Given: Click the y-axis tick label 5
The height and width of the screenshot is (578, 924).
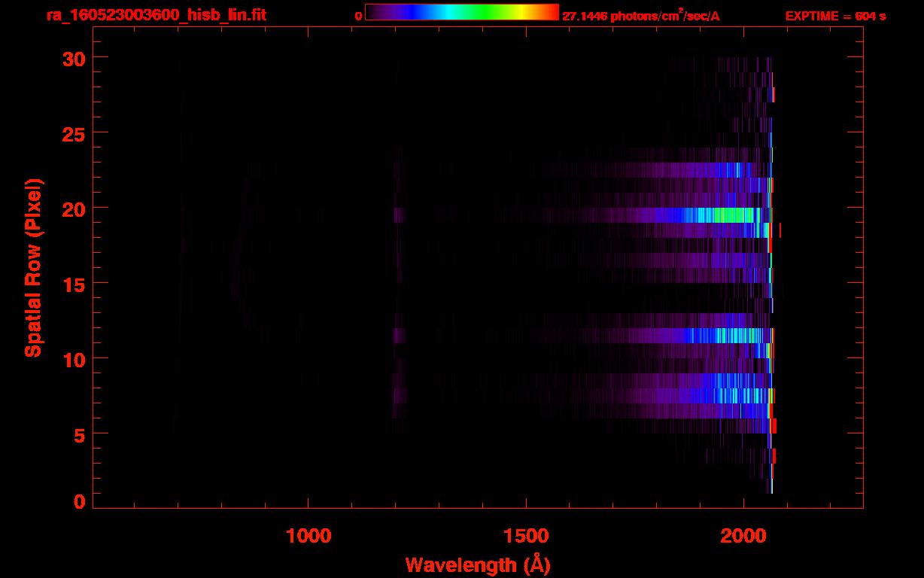Looking at the screenshot, I should point(81,434).
